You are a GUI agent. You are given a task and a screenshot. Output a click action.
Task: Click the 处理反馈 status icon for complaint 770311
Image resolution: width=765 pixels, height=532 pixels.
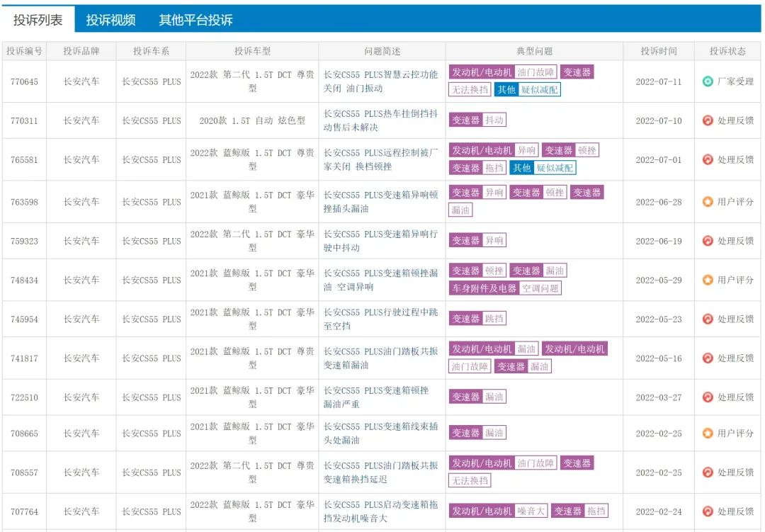(x=708, y=120)
